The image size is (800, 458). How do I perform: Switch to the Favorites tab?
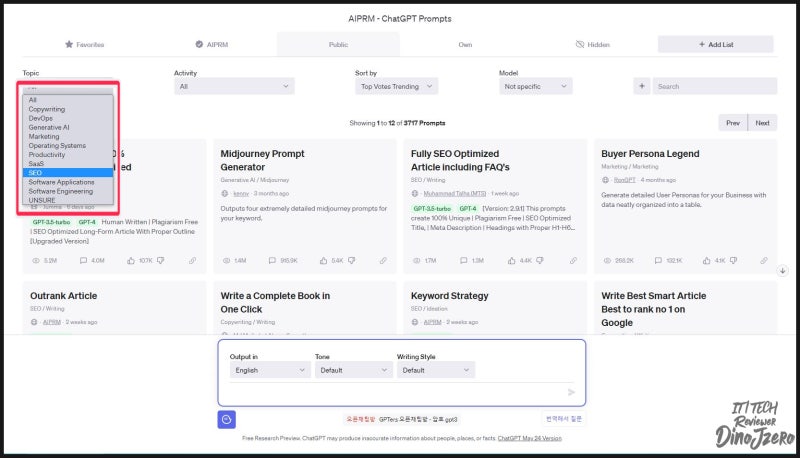pos(85,44)
